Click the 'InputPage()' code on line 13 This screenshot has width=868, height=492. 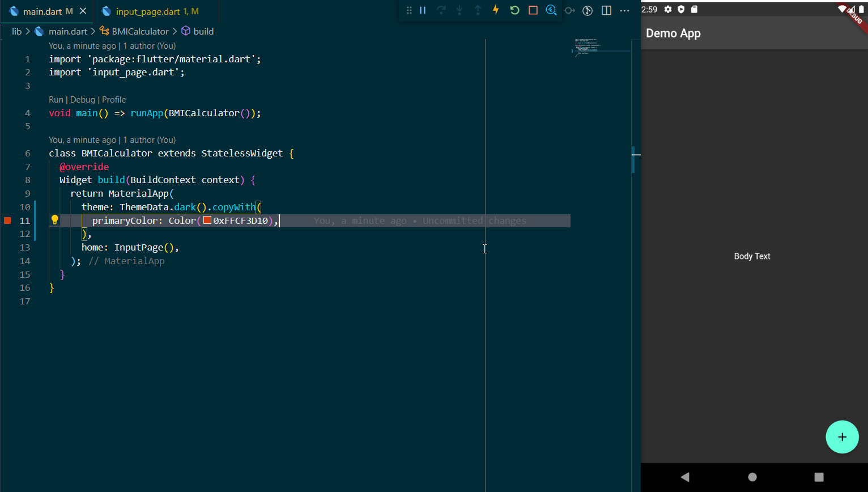144,247
